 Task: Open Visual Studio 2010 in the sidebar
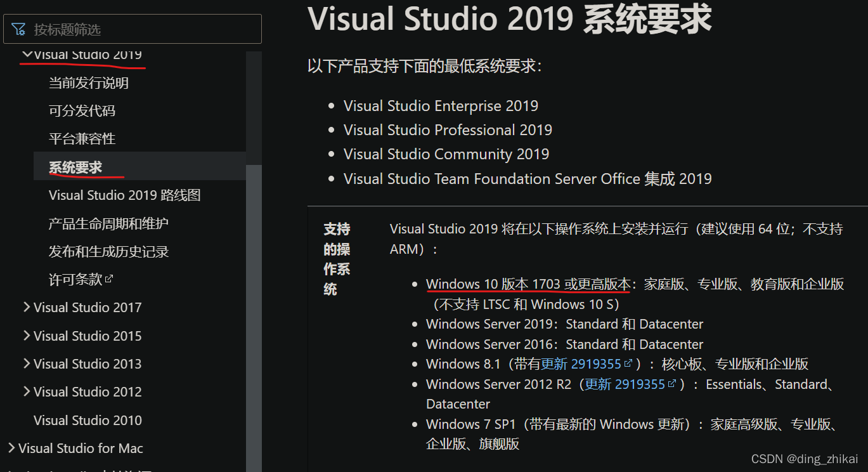coord(87,420)
